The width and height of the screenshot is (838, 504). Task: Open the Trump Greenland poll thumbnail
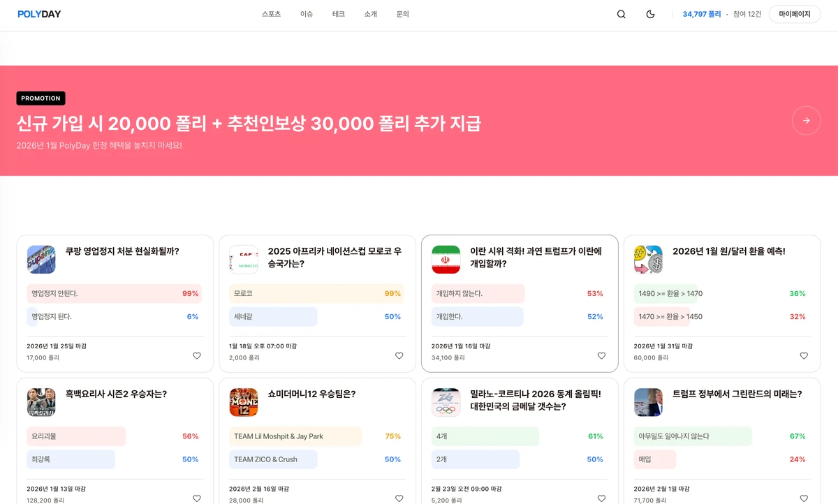click(648, 403)
